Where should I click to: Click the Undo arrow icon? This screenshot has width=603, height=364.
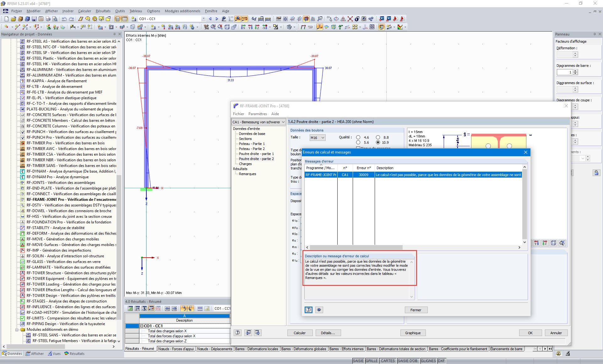click(x=64, y=19)
